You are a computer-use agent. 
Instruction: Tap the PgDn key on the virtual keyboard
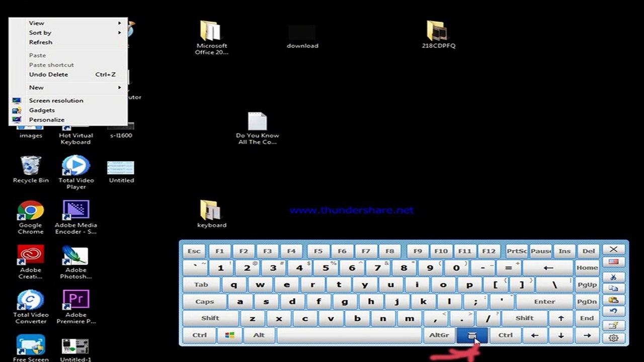[587, 302]
